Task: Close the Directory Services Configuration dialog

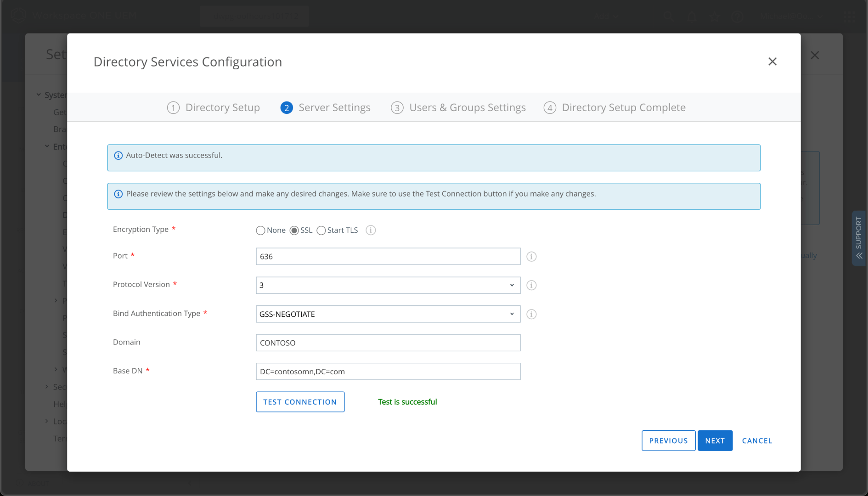Action: (x=772, y=62)
